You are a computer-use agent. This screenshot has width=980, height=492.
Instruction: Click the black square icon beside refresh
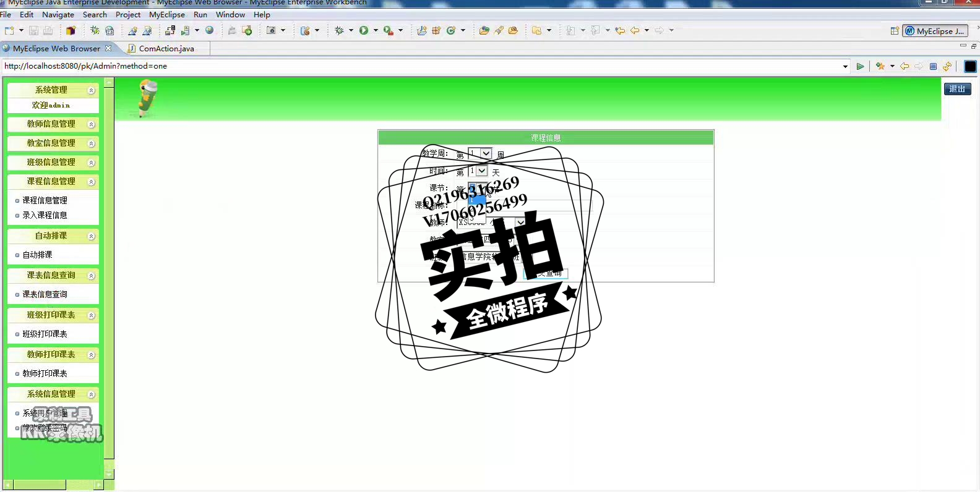tap(970, 66)
